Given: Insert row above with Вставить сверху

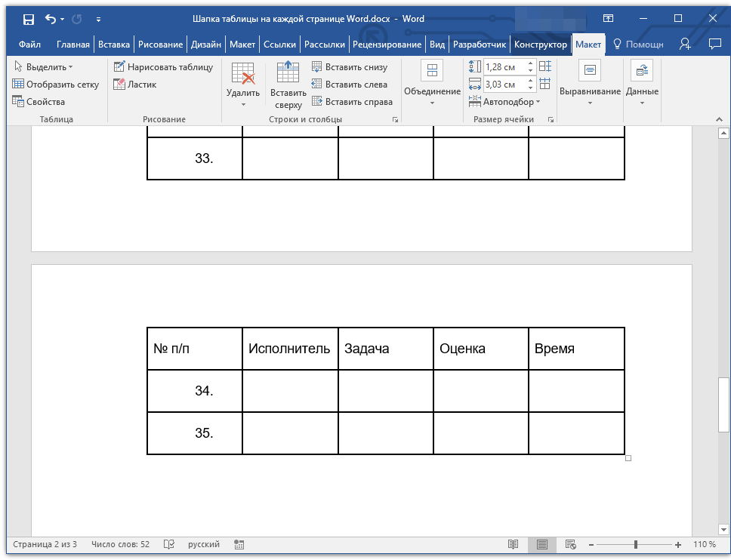Looking at the screenshot, I should coord(288,85).
